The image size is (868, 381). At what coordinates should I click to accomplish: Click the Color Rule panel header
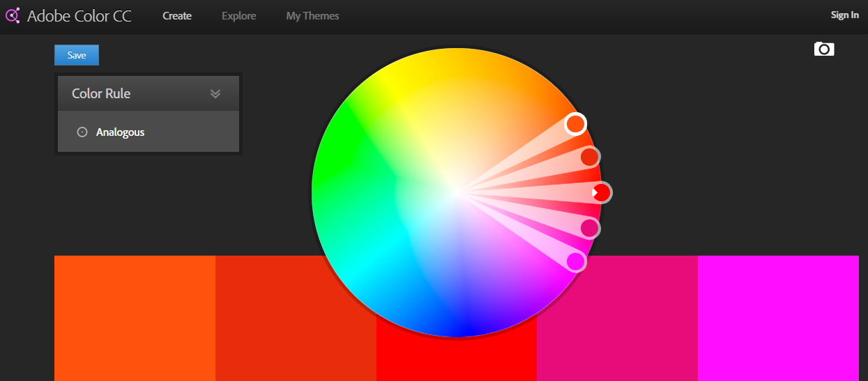[x=149, y=93]
